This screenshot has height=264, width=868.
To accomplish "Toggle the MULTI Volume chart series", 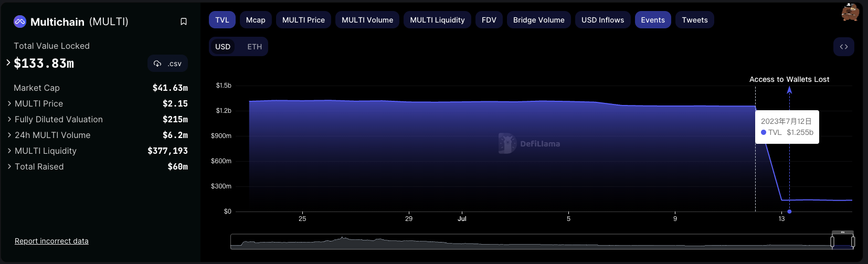I will coord(367,20).
